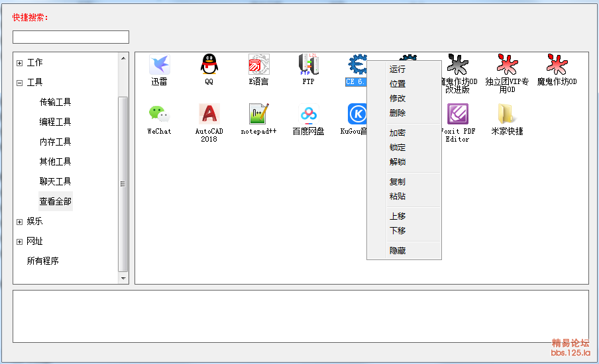599x364 pixels.
Task: Select the 百度网盘 cloud icon
Action: coord(308,114)
